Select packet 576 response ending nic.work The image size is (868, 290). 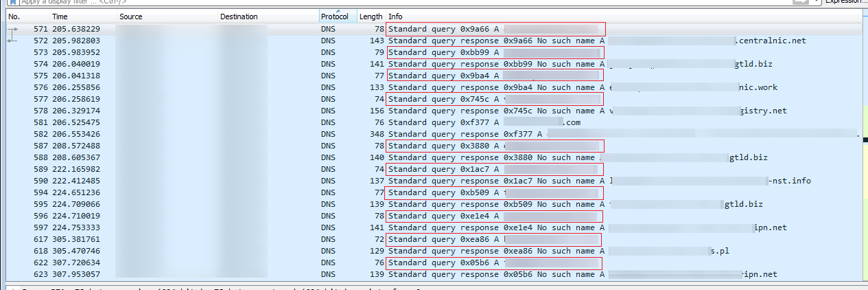pos(480,88)
